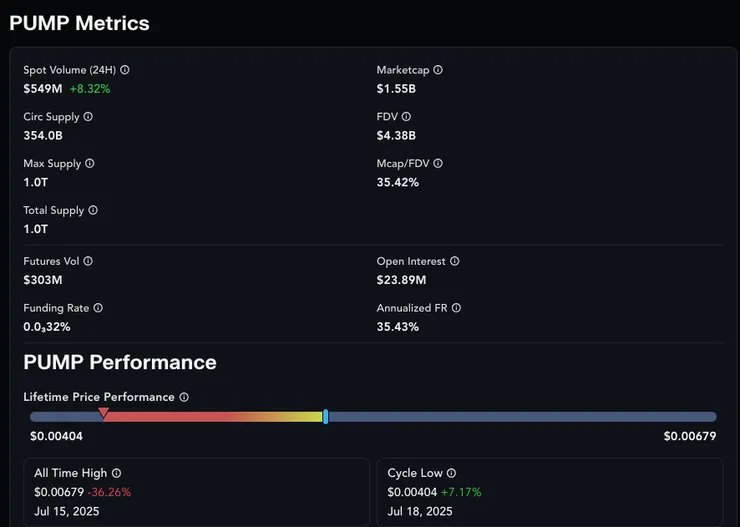
Task: Click the Marketcap info icon
Action: pos(438,70)
